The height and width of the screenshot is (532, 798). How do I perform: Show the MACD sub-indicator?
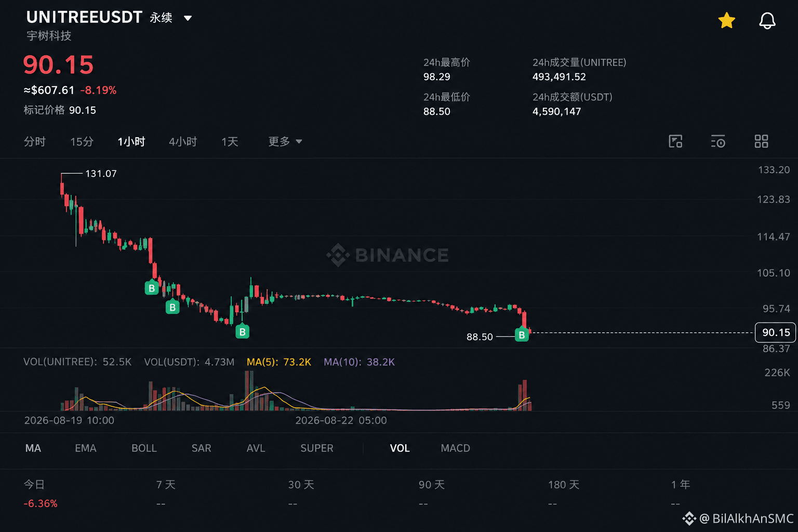point(456,448)
